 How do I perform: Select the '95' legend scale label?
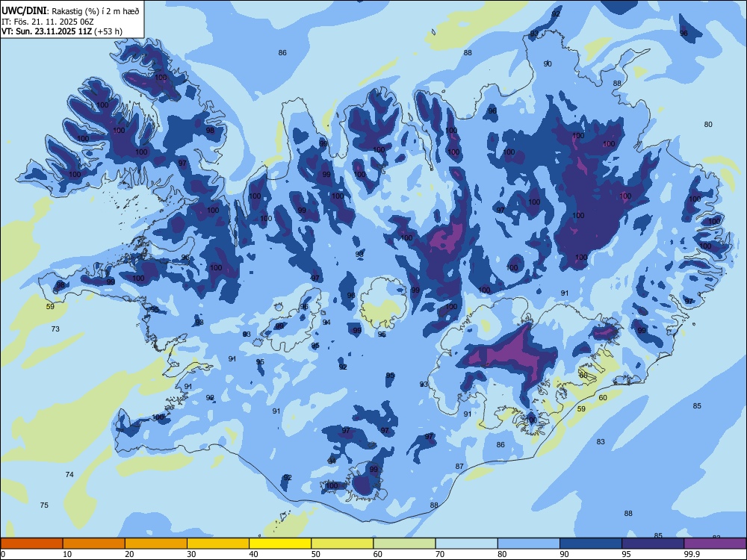click(627, 554)
